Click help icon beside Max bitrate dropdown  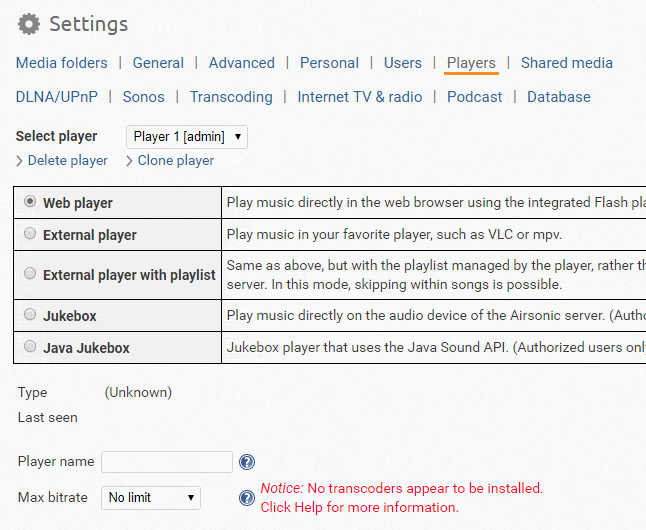(247, 498)
